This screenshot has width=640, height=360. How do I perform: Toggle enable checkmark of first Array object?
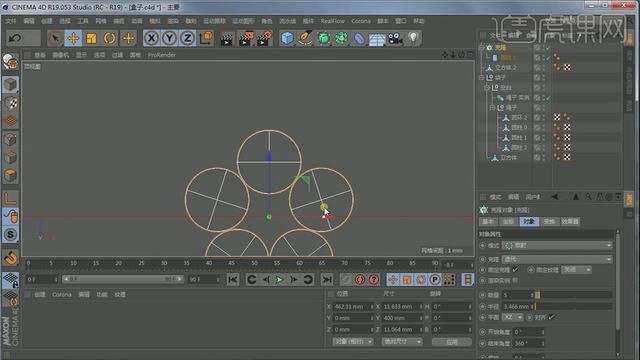[547, 48]
